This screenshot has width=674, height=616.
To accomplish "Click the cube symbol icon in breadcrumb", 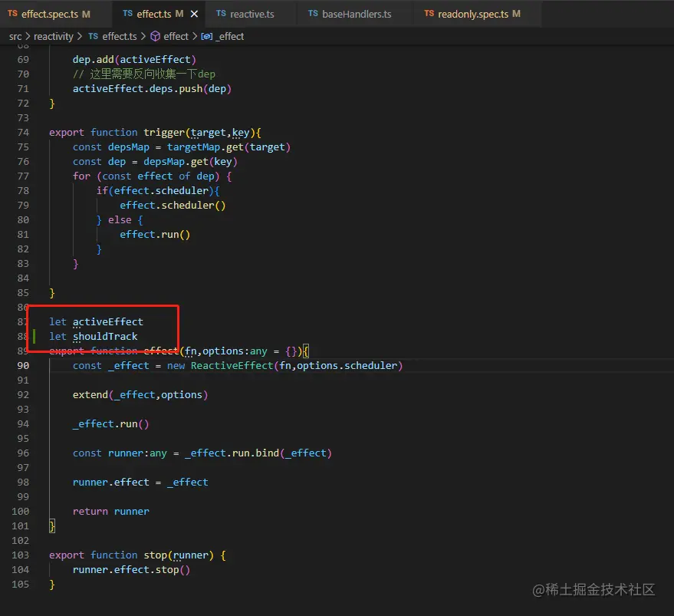I will point(155,37).
